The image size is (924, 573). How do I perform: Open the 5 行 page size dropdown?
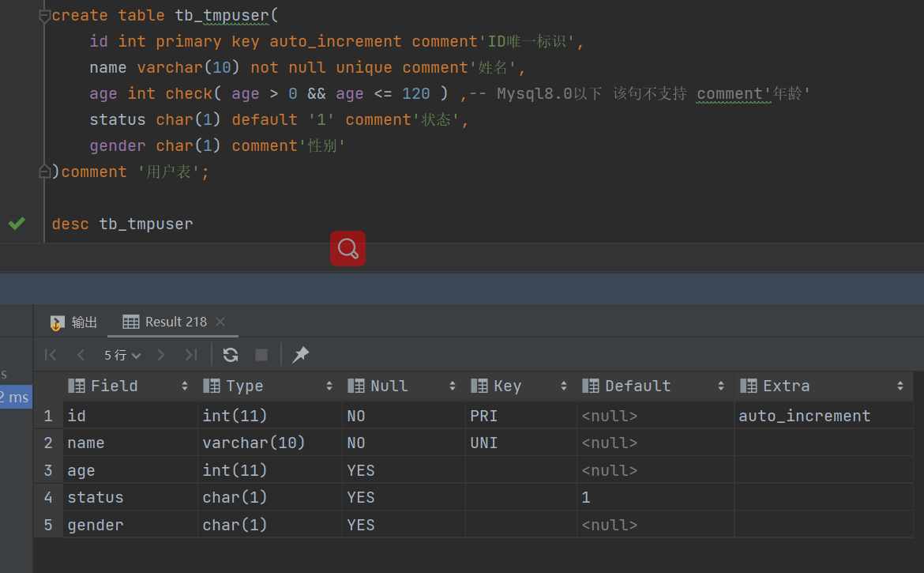click(x=122, y=355)
